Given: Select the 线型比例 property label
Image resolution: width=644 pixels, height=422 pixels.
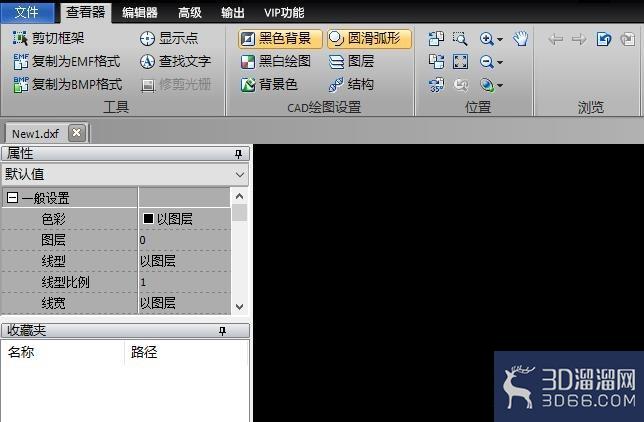Looking at the screenshot, I should (65, 282).
